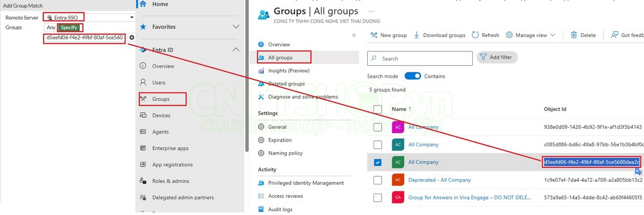Open All Company link with ID c085d886
This screenshot has width=644, height=215.
423,145
